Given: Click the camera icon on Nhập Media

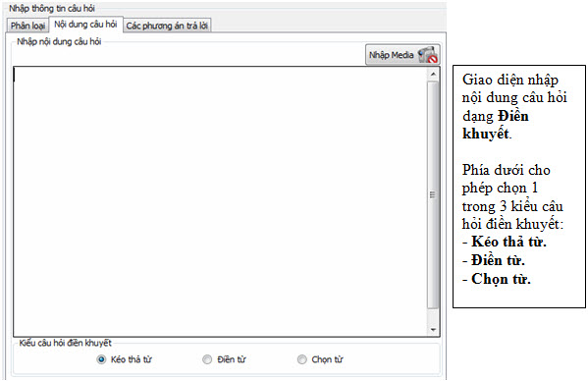Looking at the screenshot, I should click(x=428, y=55).
